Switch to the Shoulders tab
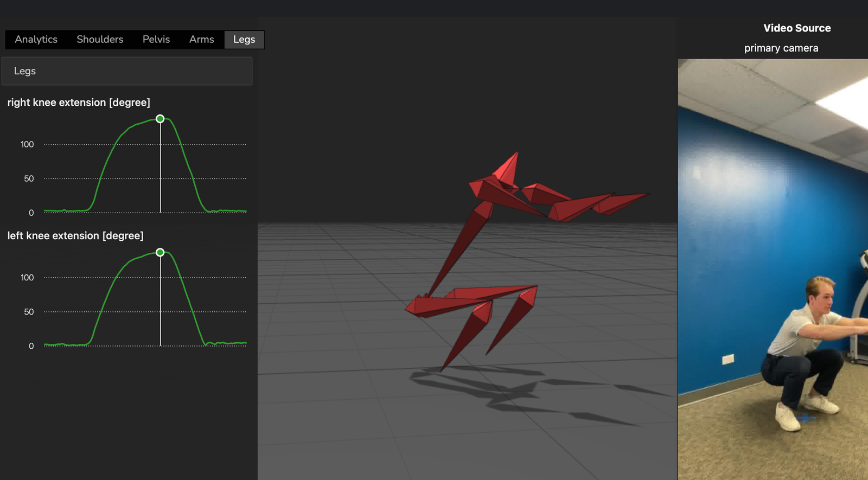The image size is (868, 480). tap(100, 40)
